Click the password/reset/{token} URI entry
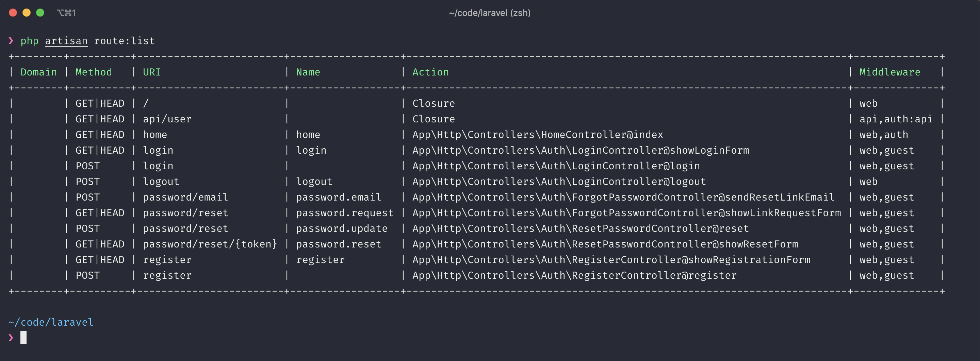 click(x=210, y=244)
